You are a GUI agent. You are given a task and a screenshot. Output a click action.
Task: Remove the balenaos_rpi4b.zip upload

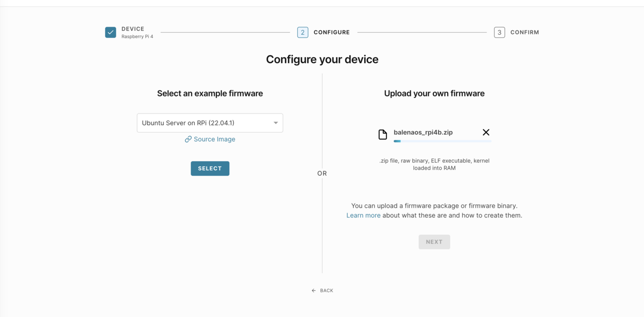pos(486,132)
